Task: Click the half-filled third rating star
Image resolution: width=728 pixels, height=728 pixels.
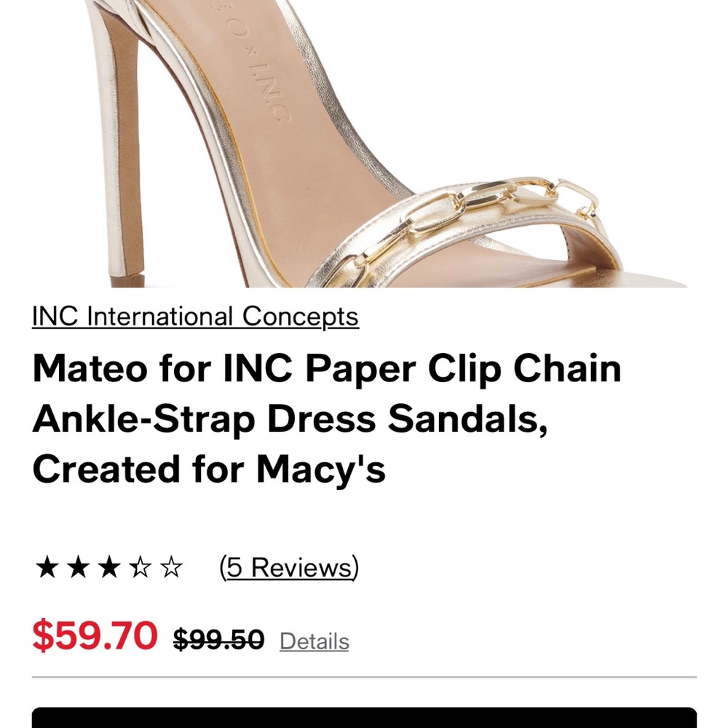Action: pos(108,567)
